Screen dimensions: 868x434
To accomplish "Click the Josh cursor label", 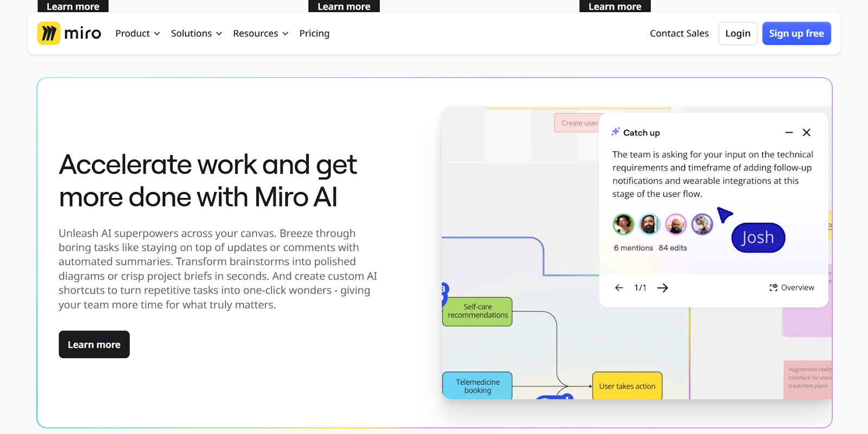I will (x=758, y=238).
